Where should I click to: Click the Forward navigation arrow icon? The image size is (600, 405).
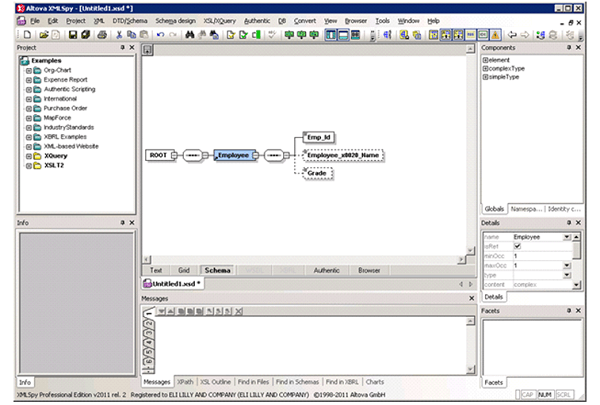(525, 35)
